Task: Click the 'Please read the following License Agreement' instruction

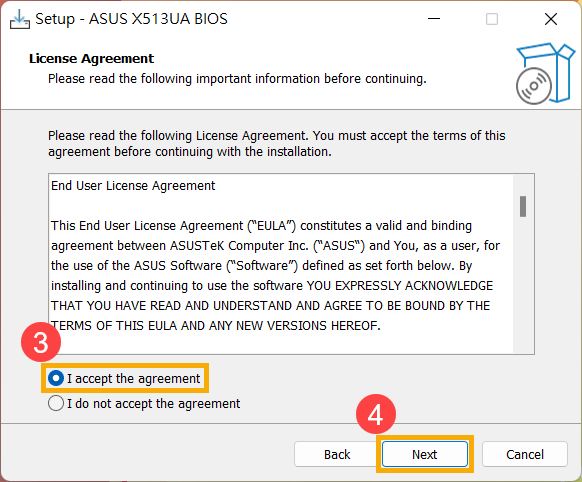Action: pos(277,144)
